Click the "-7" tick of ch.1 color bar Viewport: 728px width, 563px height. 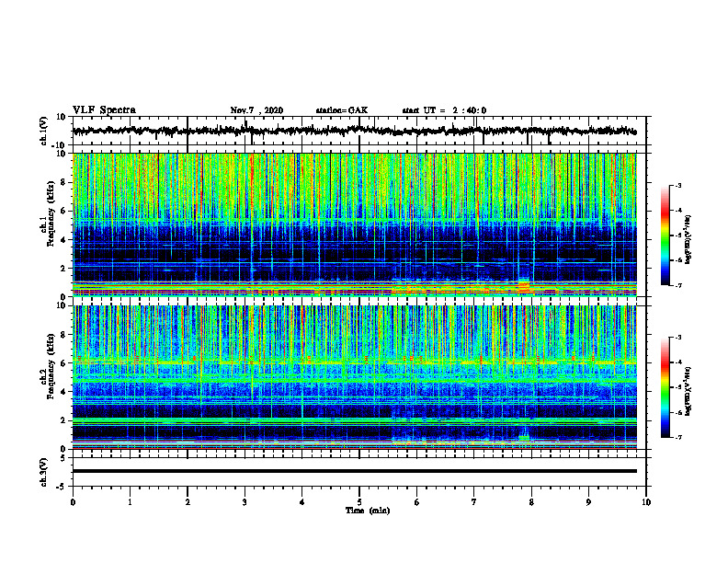tap(677, 285)
